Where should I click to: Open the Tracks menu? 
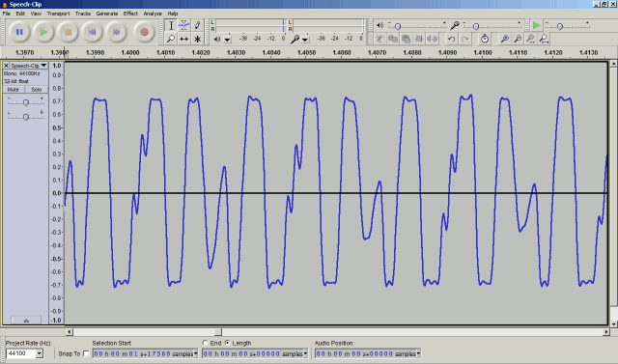pos(83,14)
